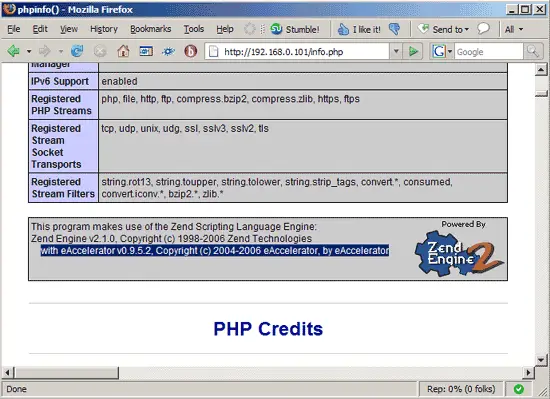Click the Registered PHP Streams label
The height and width of the screenshot is (399, 550).
(x=61, y=105)
